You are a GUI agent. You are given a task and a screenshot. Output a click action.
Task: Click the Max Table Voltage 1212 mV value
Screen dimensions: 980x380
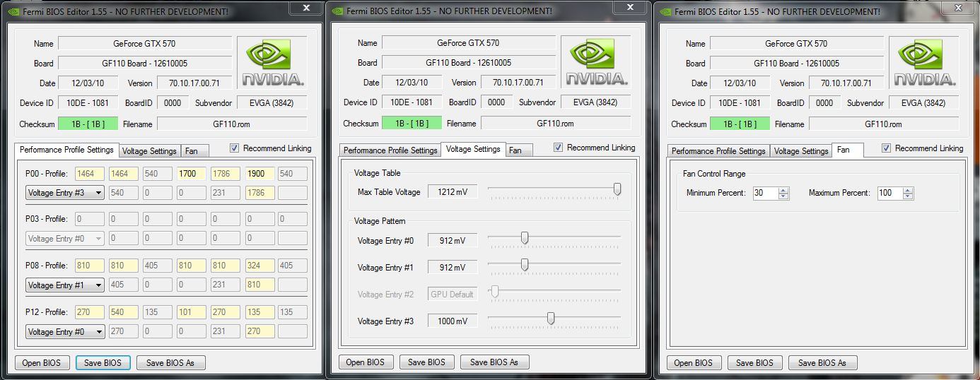(452, 192)
